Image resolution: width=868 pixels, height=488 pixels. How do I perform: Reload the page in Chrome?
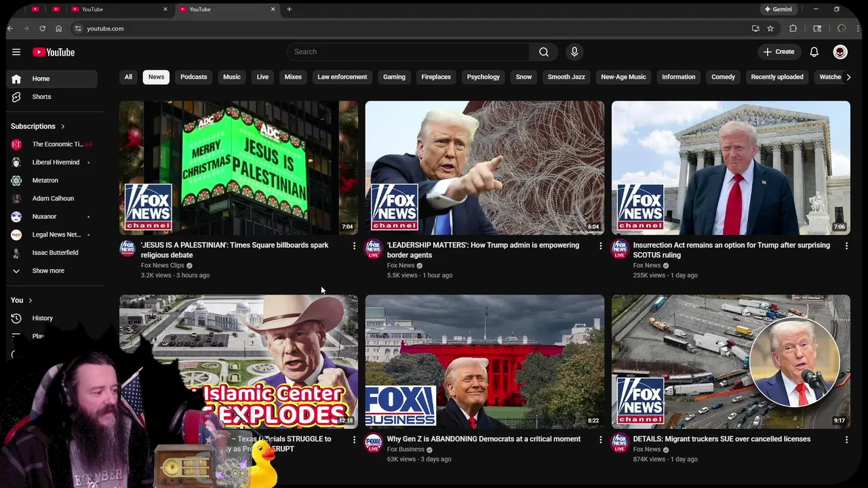(x=42, y=28)
